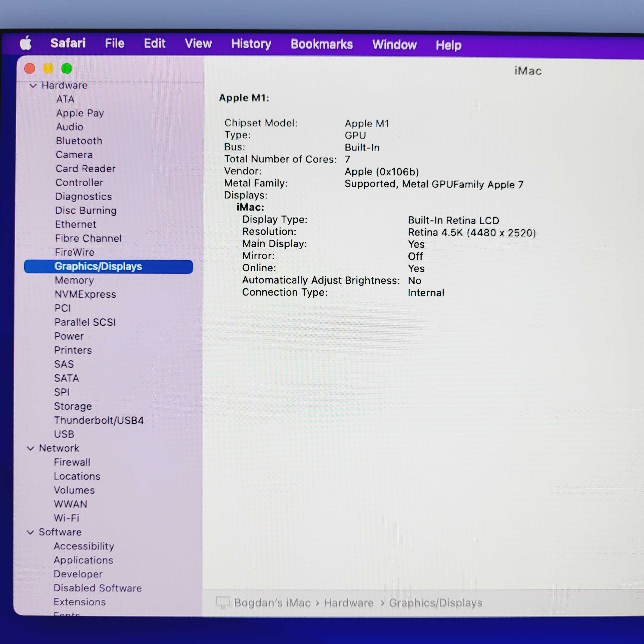
Task: Open the History menu
Action: [x=251, y=44]
